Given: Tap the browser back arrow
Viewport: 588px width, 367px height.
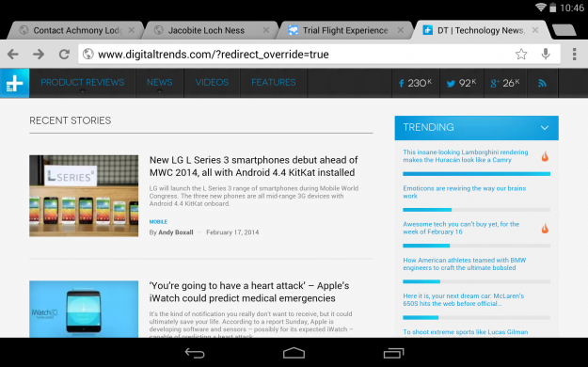Looking at the screenshot, I should click(x=13, y=55).
